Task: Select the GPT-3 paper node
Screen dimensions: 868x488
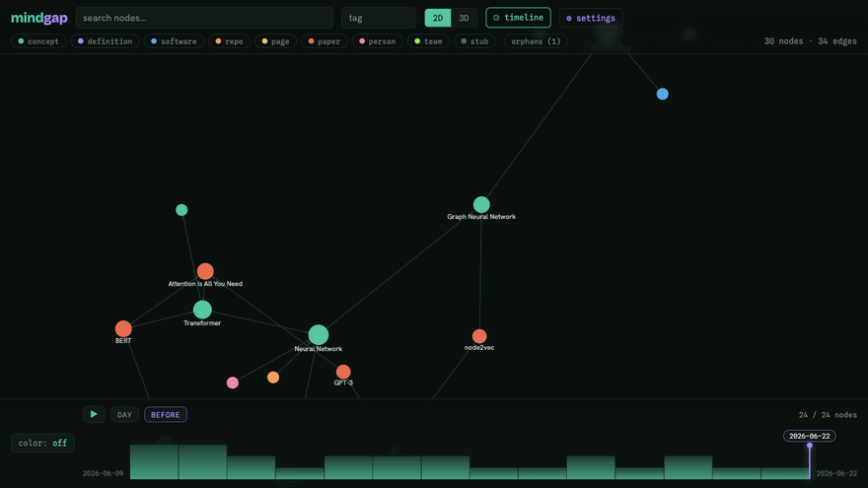Action: click(x=343, y=372)
